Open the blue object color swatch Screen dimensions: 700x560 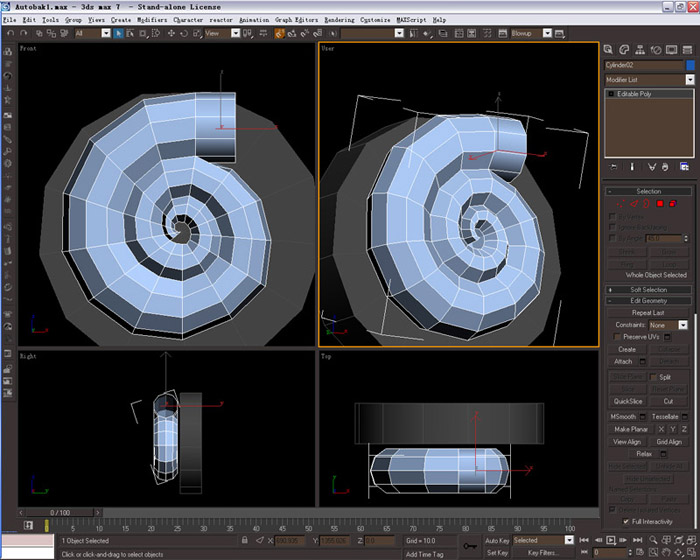coord(690,65)
